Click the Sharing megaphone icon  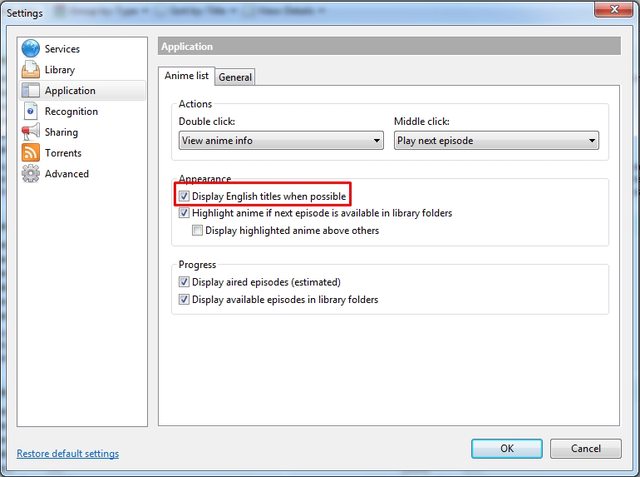pos(30,132)
